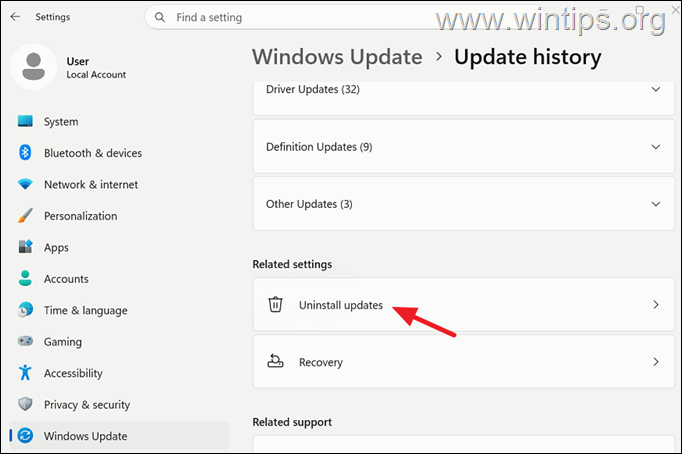The image size is (682, 454).
Task: Click the Time & language globe-clock icon
Action: pyautogui.click(x=25, y=310)
